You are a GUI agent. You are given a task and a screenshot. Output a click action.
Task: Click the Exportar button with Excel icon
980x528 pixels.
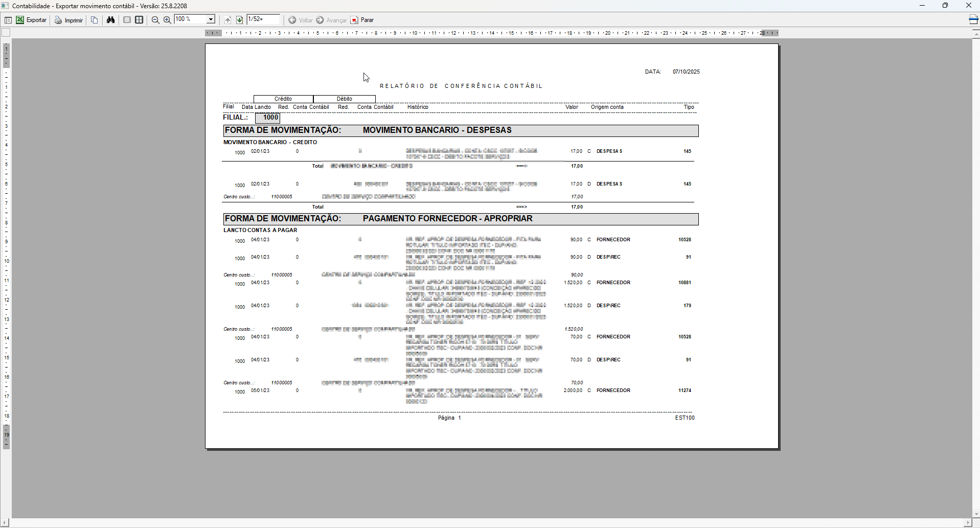[x=31, y=20]
